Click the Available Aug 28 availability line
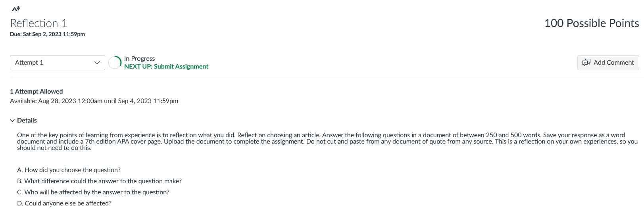The image size is (644, 211). tap(94, 101)
